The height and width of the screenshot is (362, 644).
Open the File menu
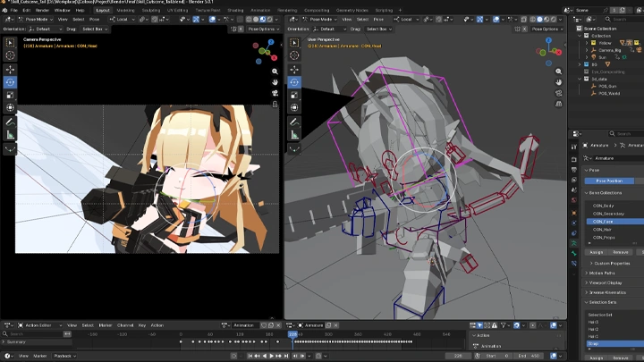[14, 10]
